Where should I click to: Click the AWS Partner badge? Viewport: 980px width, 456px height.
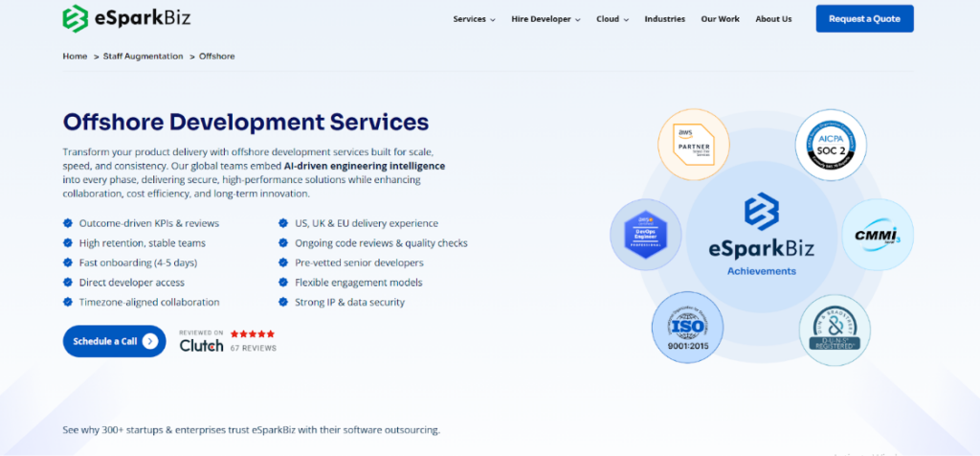[694, 145]
